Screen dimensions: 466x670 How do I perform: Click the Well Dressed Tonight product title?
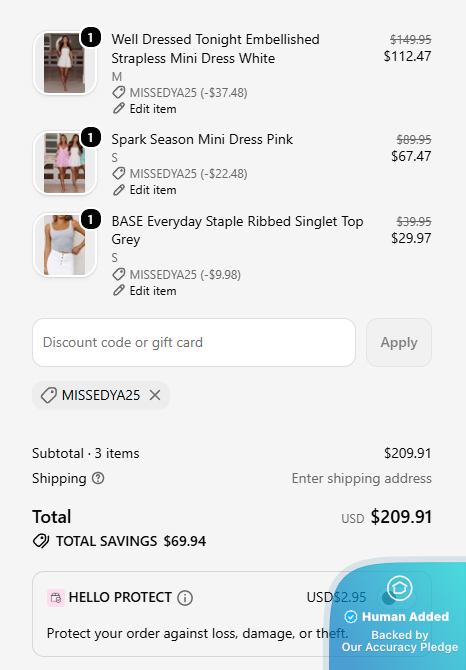pyautogui.click(x=215, y=49)
